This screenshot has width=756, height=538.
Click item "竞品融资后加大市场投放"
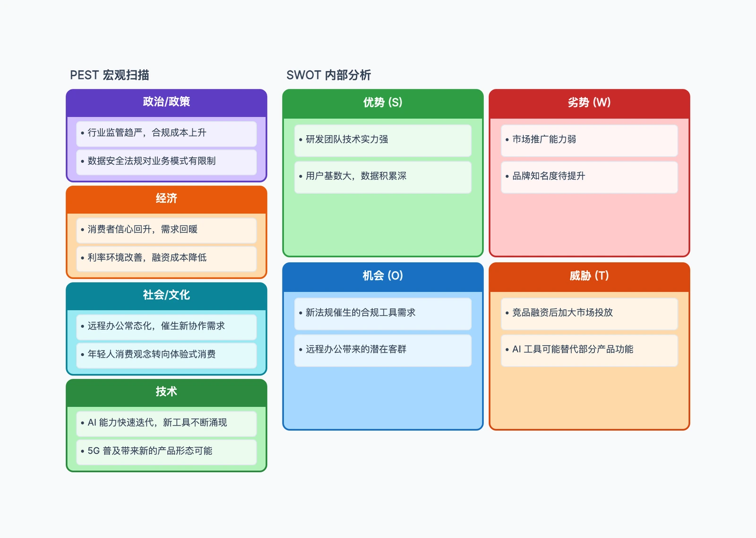[x=589, y=313]
